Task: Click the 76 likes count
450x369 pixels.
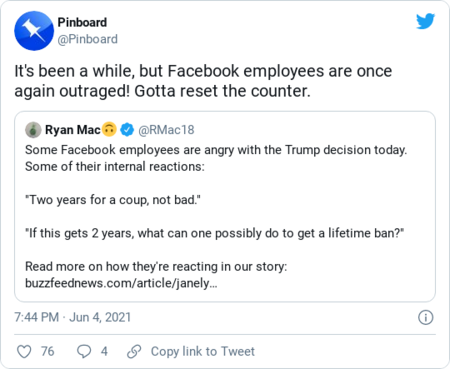Action: [47, 351]
